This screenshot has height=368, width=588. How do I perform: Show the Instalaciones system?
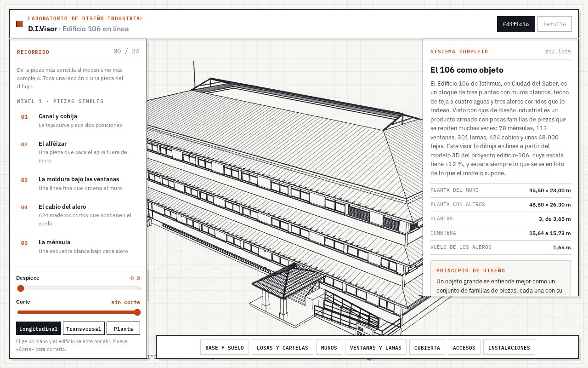pyautogui.click(x=509, y=347)
